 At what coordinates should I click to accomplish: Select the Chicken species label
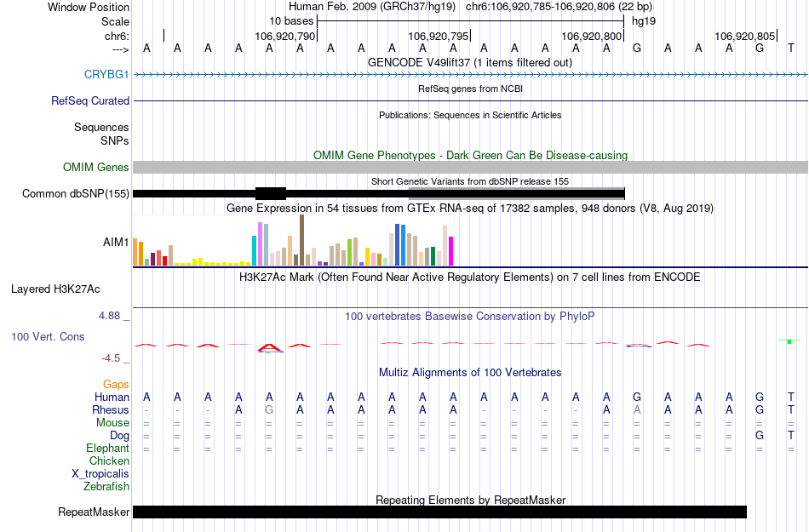pos(109,460)
